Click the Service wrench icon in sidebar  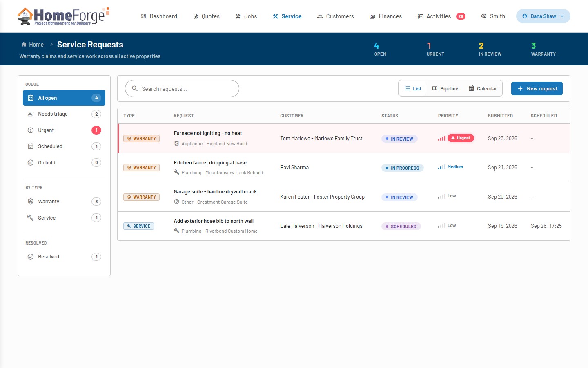point(31,218)
